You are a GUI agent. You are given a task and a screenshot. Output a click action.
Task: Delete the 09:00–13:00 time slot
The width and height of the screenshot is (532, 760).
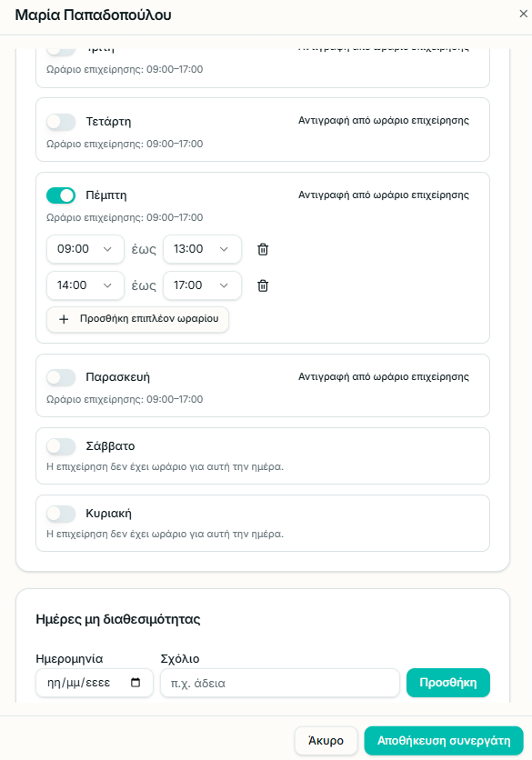point(263,249)
